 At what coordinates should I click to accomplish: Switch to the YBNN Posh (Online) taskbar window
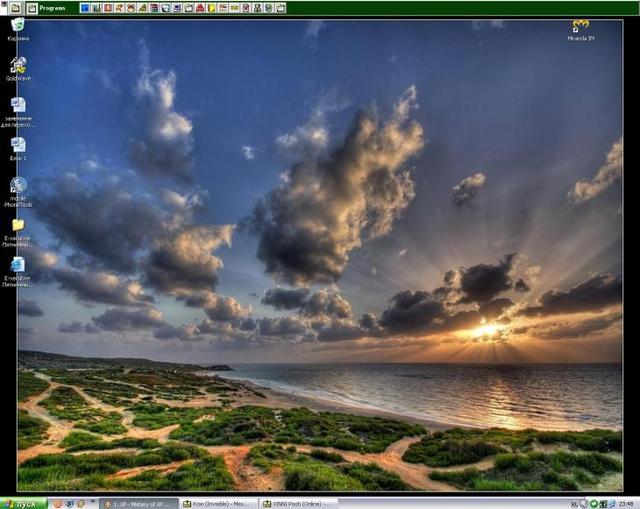tap(298, 503)
